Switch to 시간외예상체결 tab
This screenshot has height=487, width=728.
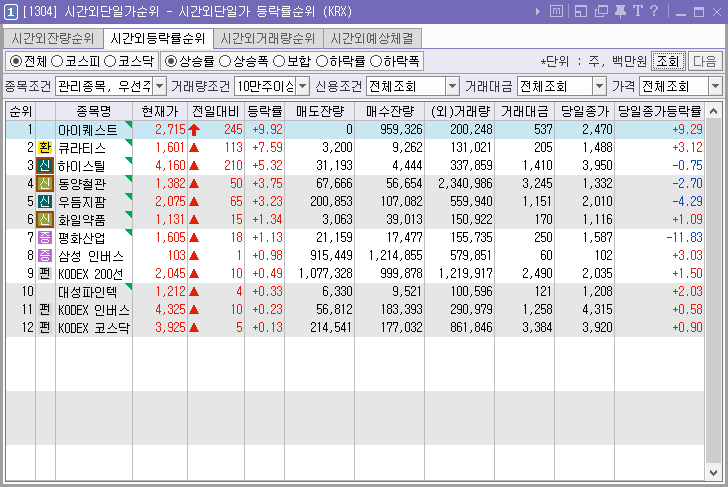372,39
